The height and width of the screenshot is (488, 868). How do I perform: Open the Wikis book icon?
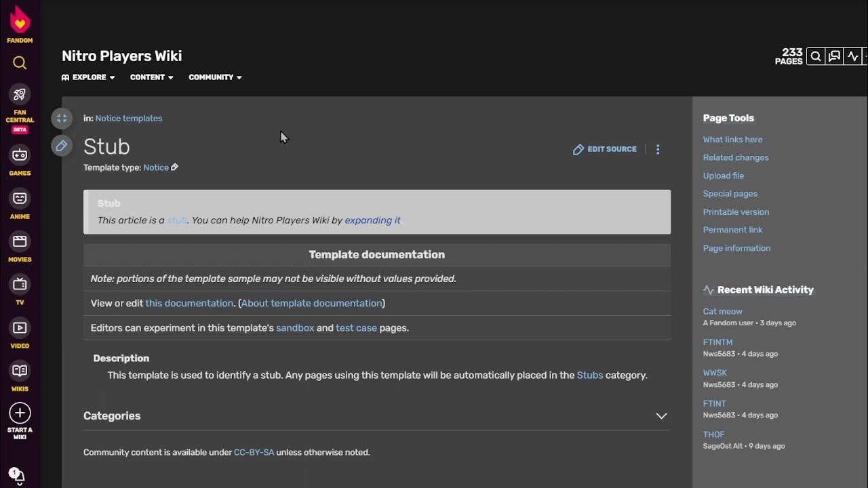pos(20,371)
